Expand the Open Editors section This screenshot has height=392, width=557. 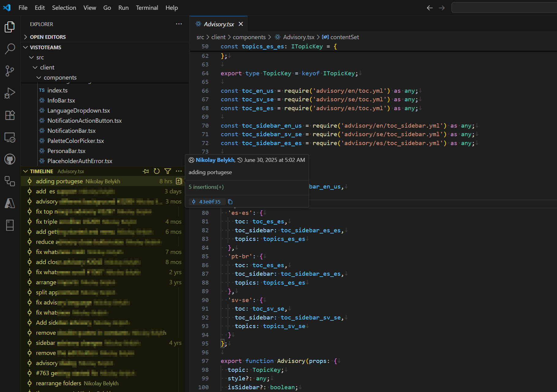pyautogui.click(x=48, y=37)
